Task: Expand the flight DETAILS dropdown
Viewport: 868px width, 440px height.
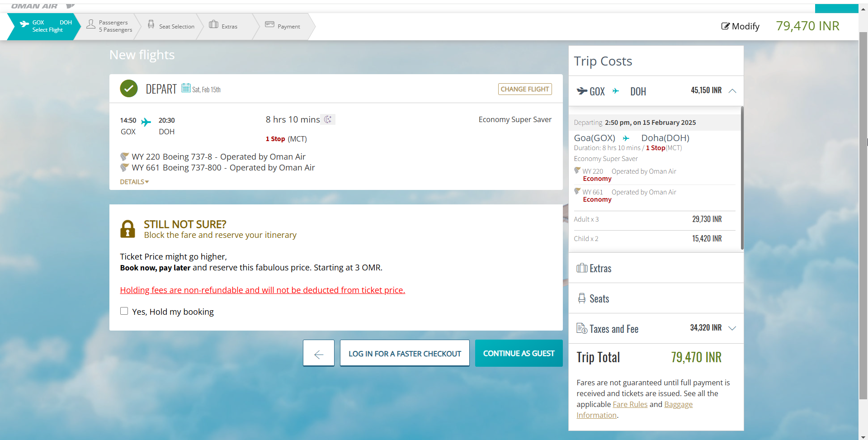Action: tap(134, 182)
